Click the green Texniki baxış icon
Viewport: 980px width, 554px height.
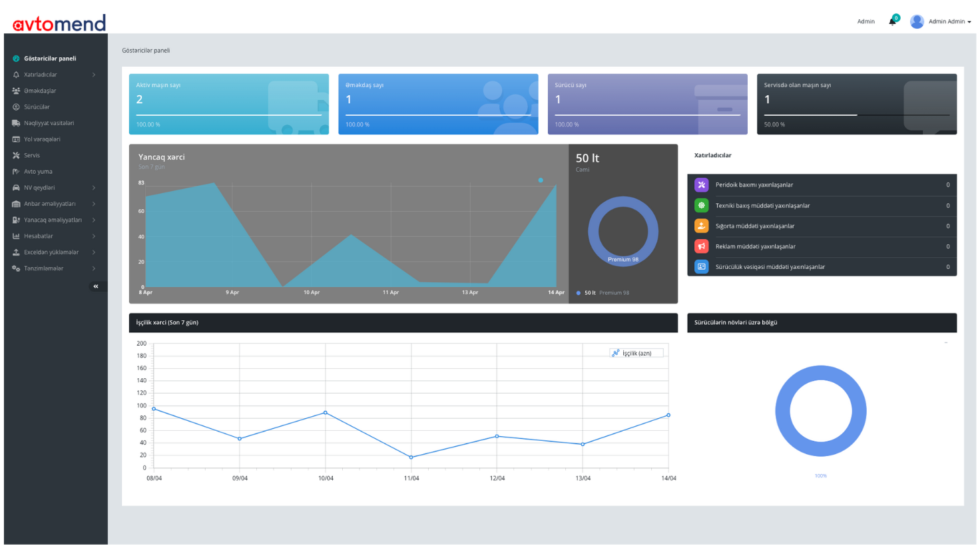[x=701, y=206]
